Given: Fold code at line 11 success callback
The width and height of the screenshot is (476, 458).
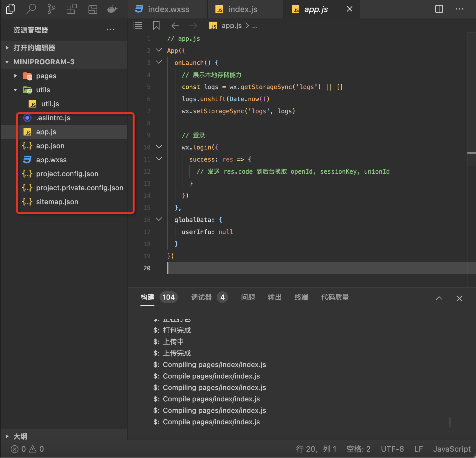Looking at the screenshot, I should click(x=159, y=159).
